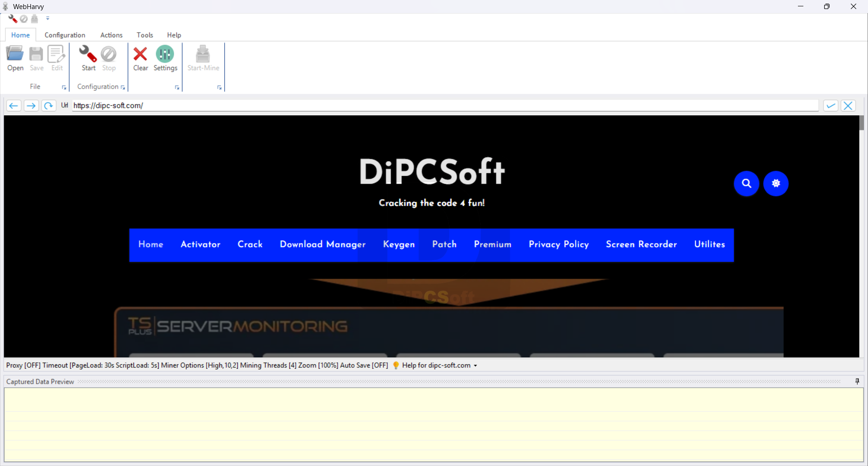Click the WebHarvy title bar app icon
This screenshot has height=466, width=868.
[5, 6]
